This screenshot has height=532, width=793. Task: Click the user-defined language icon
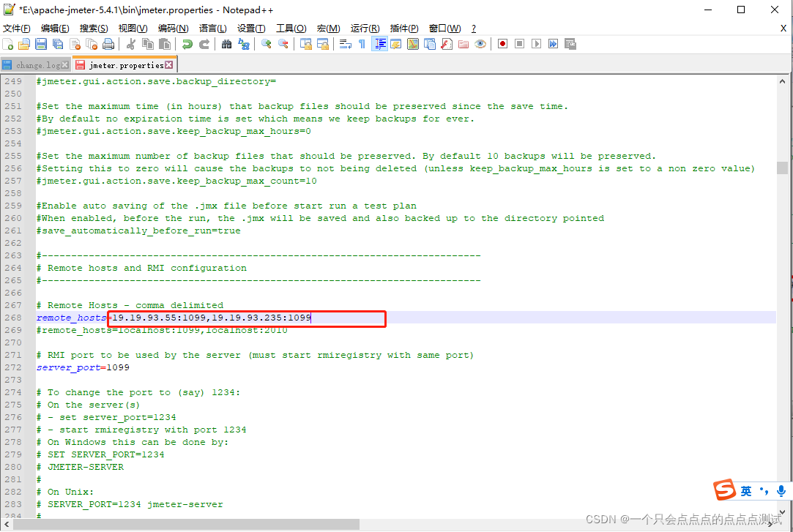(396, 44)
